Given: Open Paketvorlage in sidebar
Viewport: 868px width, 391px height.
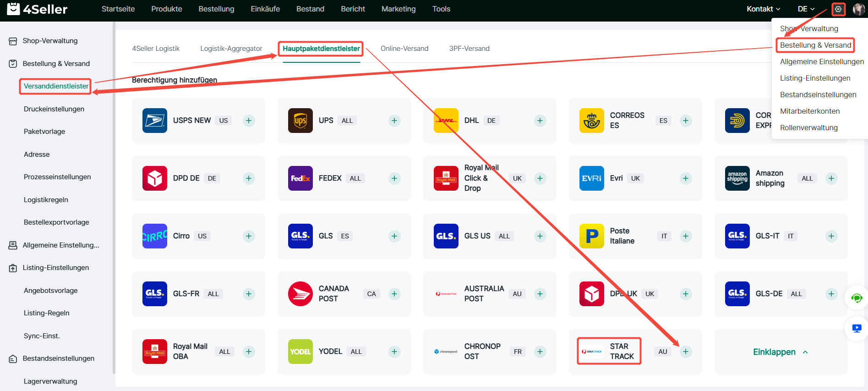Looking at the screenshot, I should (44, 132).
